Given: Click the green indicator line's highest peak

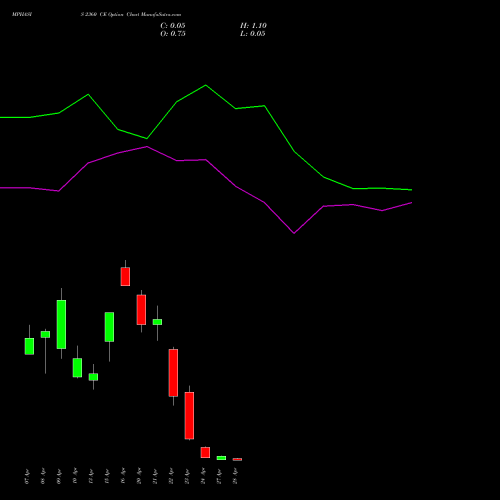Looking at the screenshot, I should [205, 85].
